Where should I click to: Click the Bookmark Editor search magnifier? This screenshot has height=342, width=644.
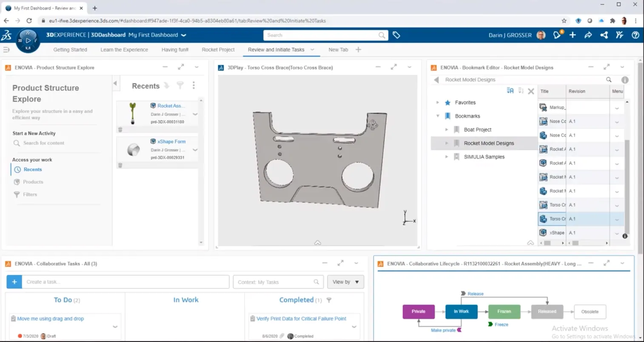tap(609, 80)
